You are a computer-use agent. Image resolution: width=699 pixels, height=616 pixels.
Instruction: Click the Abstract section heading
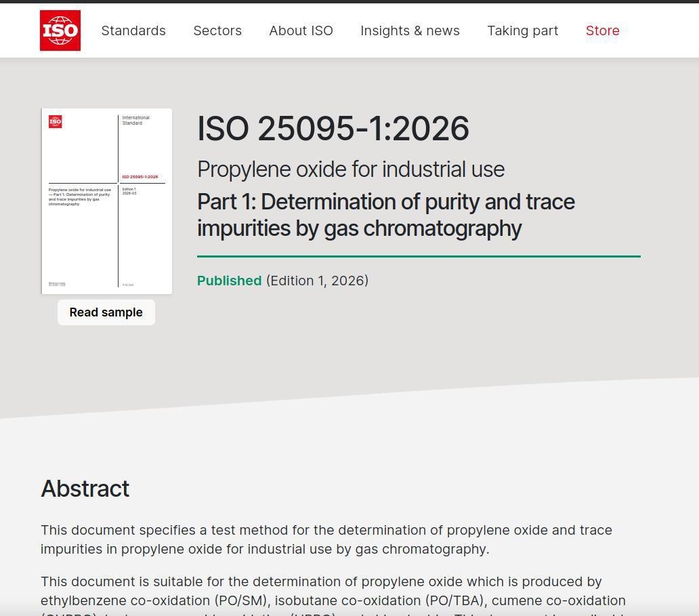pos(85,489)
